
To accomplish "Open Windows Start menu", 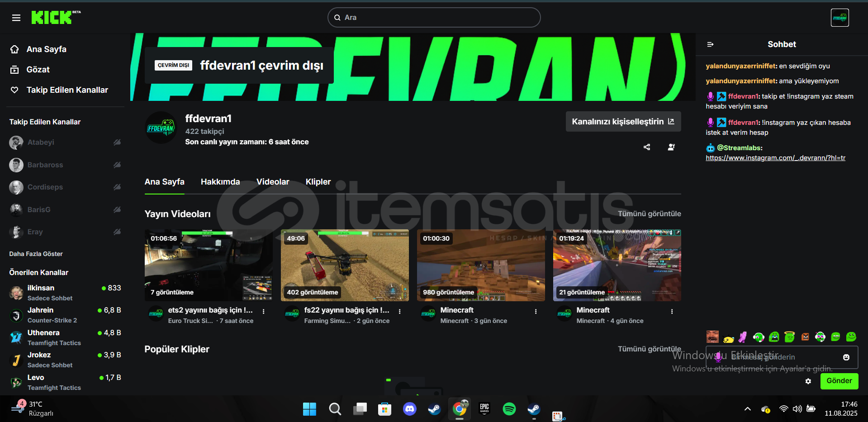I will [x=309, y=409].
